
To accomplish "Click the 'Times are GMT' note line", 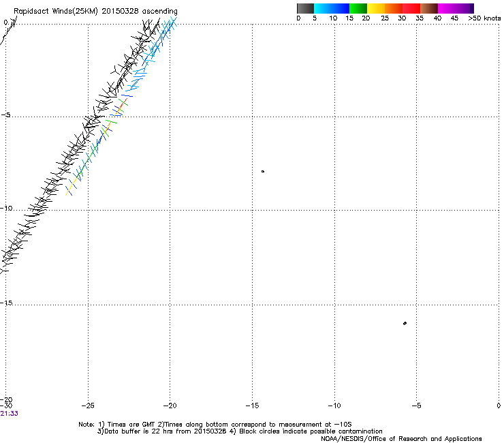I will point(215,425).
